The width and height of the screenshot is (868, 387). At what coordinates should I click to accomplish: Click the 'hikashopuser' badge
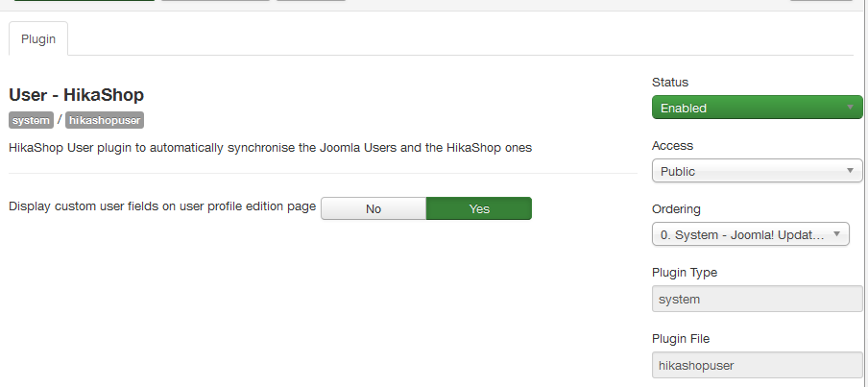pyautogui.click(x=105, y=120)
